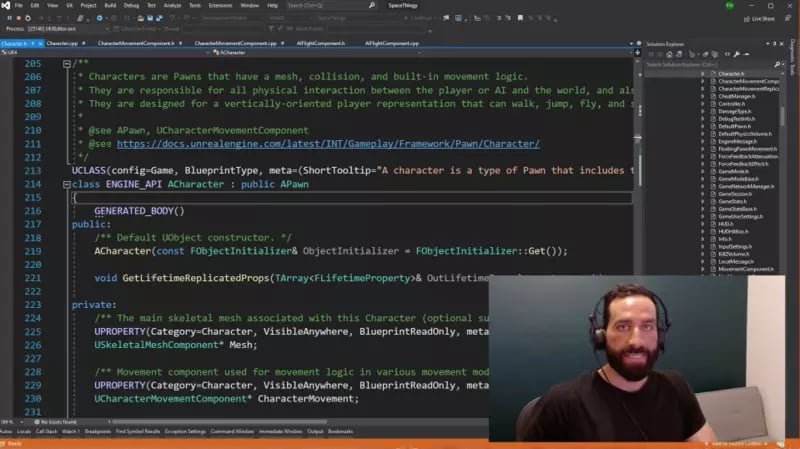800x449 pixels.
Task: Click the Character.h file icon in Solution Explorer
Action: [x=714, y=74]
